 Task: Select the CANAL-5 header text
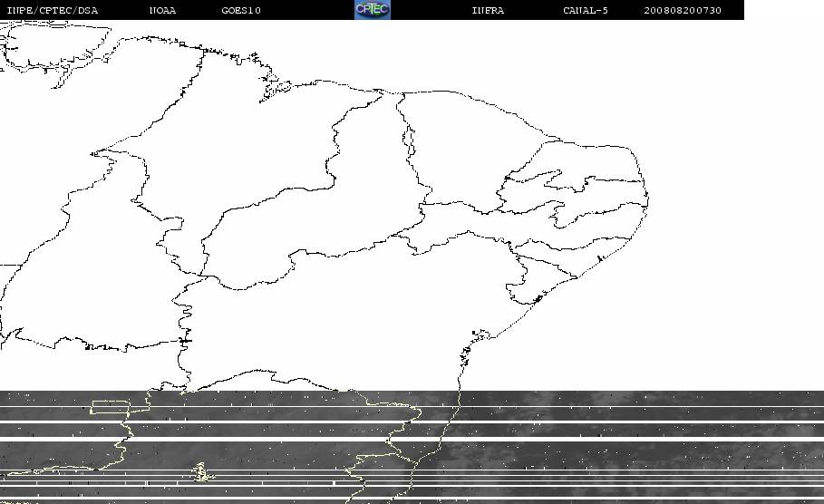[586, 11]
